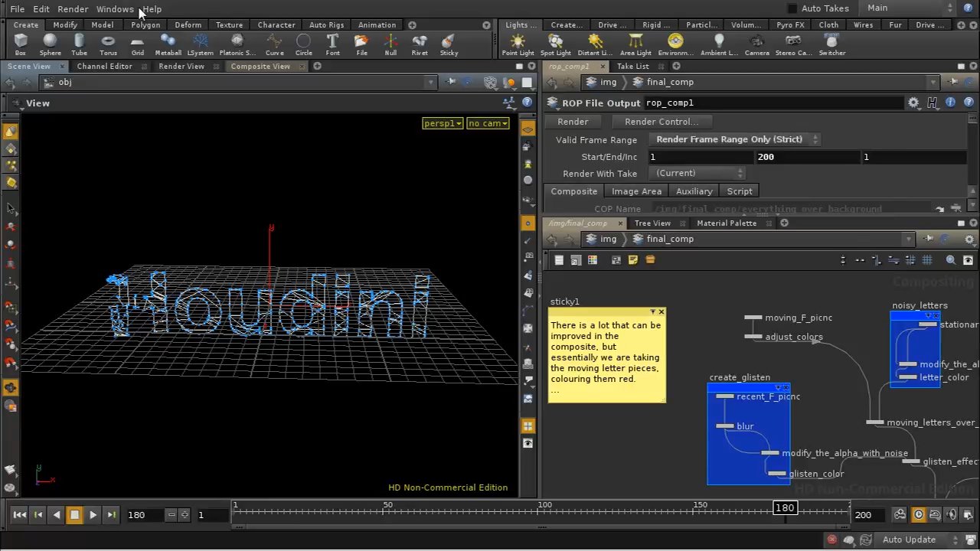
Task: Select the Polygon shelf tab
Action: coord(145,24)
